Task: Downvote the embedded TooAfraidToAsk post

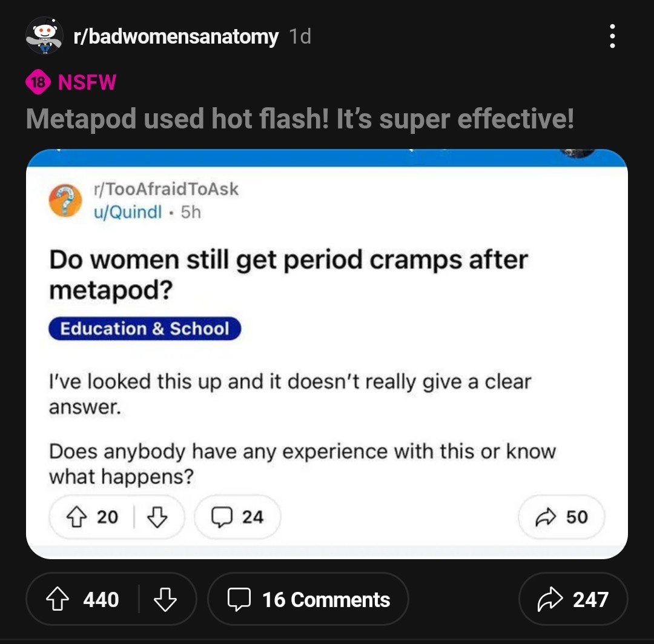Action: pos(157,517)
